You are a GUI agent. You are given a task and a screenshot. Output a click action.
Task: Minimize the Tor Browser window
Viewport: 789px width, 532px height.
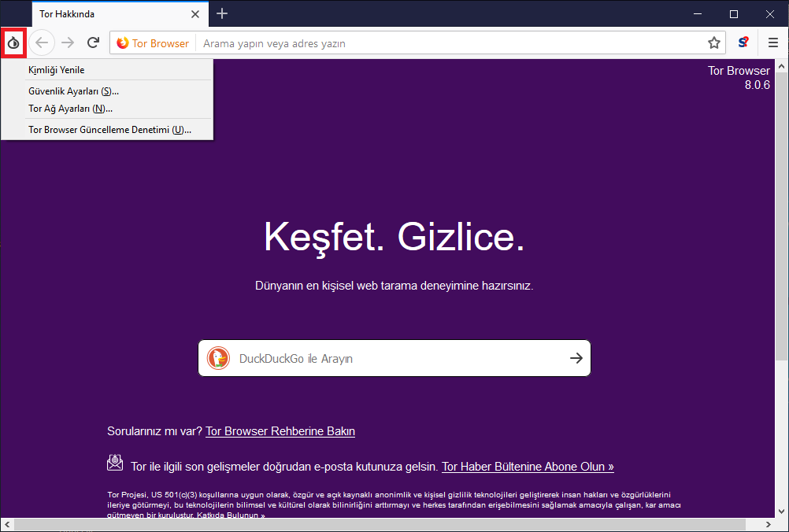tap(698, 14)
